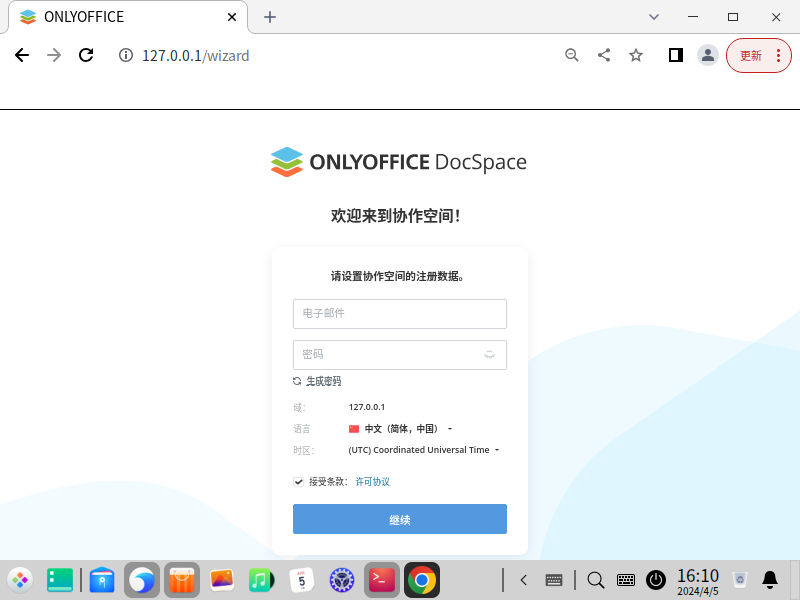Screen dimensions: 800x600
Task: Click the onscreen keyboard tray icon
Action: pos(626,580)
